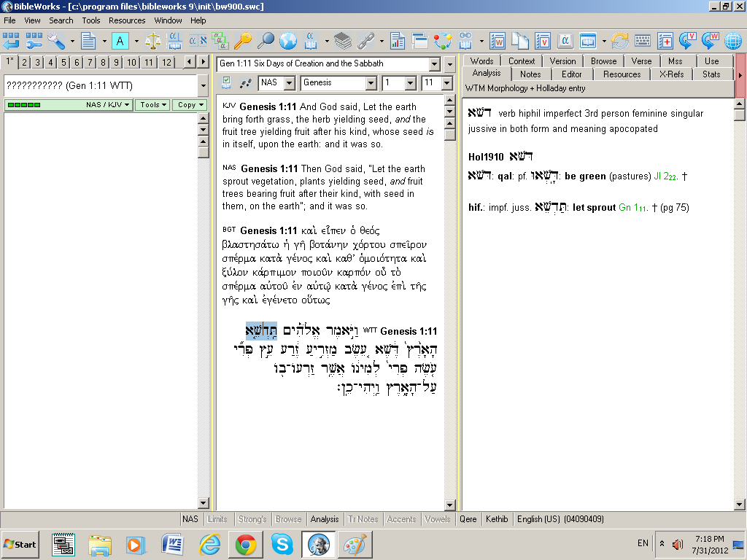Click the blue document page icon
Viewport: 747px width, 560px height.
click(88, 41)
